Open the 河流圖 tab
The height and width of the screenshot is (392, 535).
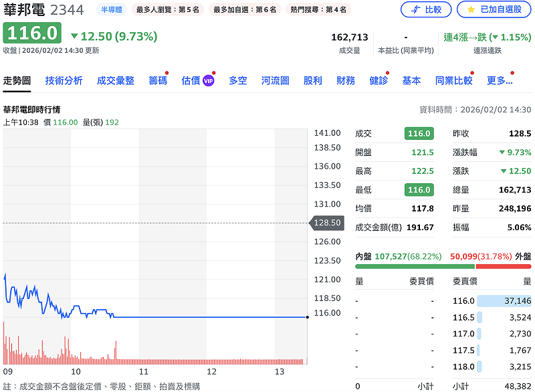275,80
